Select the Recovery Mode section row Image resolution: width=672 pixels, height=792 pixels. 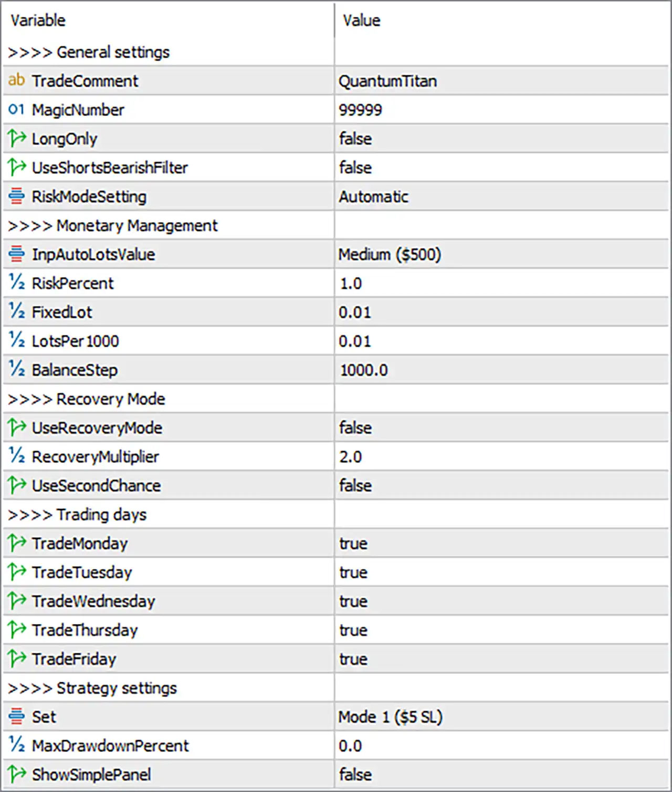[336, 399]
